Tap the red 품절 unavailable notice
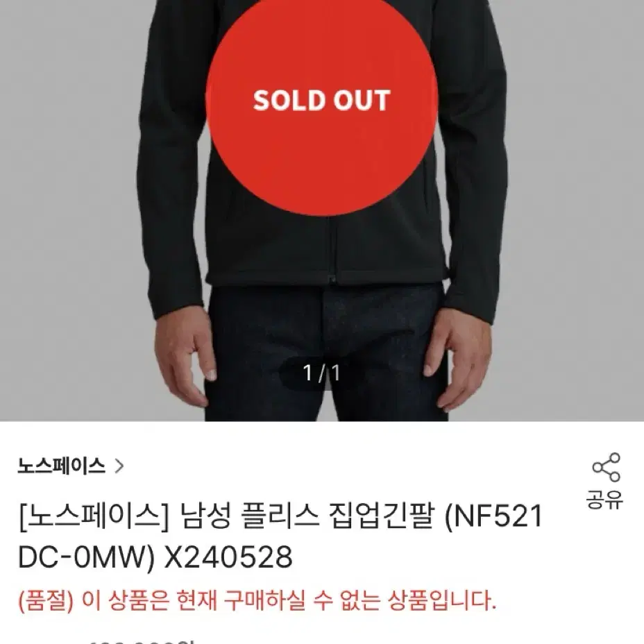644x644 pixels. [257, 600]
